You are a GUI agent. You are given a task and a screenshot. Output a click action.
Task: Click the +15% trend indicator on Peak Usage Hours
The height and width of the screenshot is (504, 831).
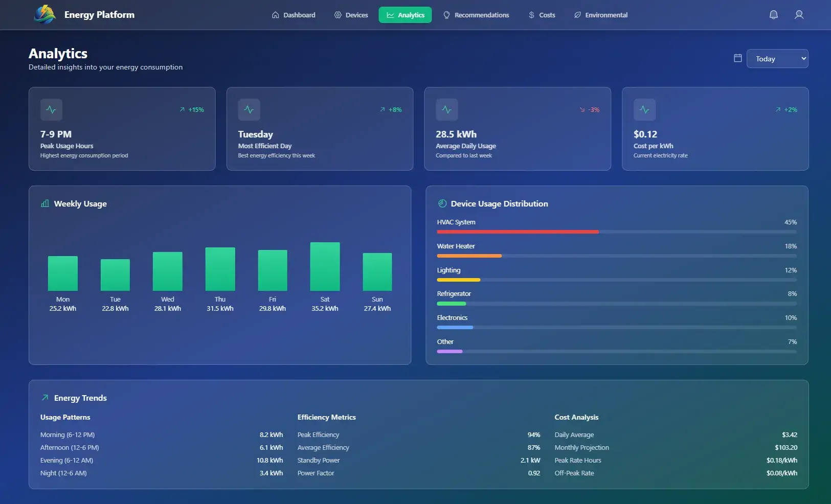pos(192,109)
